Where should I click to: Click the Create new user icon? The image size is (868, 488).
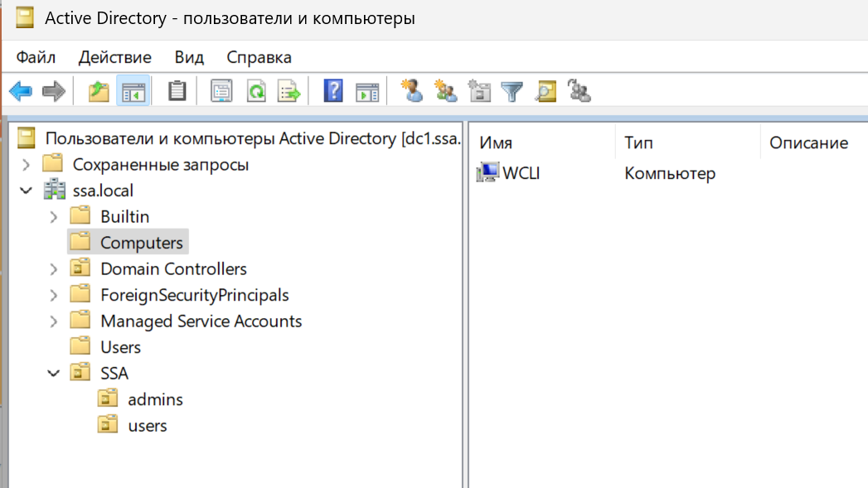(411, 91)
